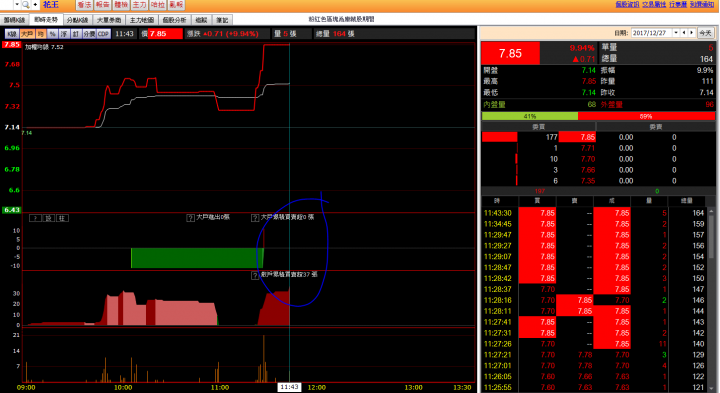Open the date picker dropdown arrow
Screen dimensions: 720x393
pyautogui.click(x=676, y=33)
